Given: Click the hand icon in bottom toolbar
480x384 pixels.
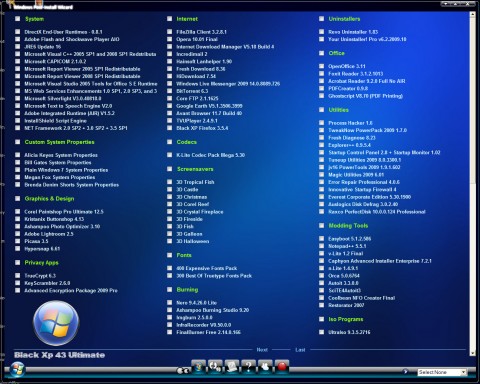Looking at the screenshot, I should point(265,367).
